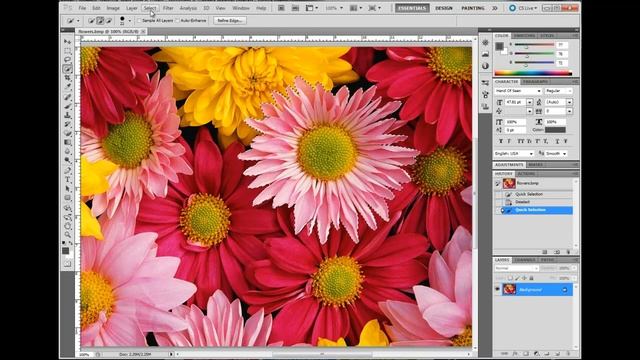Viewport: 640px width, 360px height.
Task: Switch to the Swatches tab
Action: (524, 36)
